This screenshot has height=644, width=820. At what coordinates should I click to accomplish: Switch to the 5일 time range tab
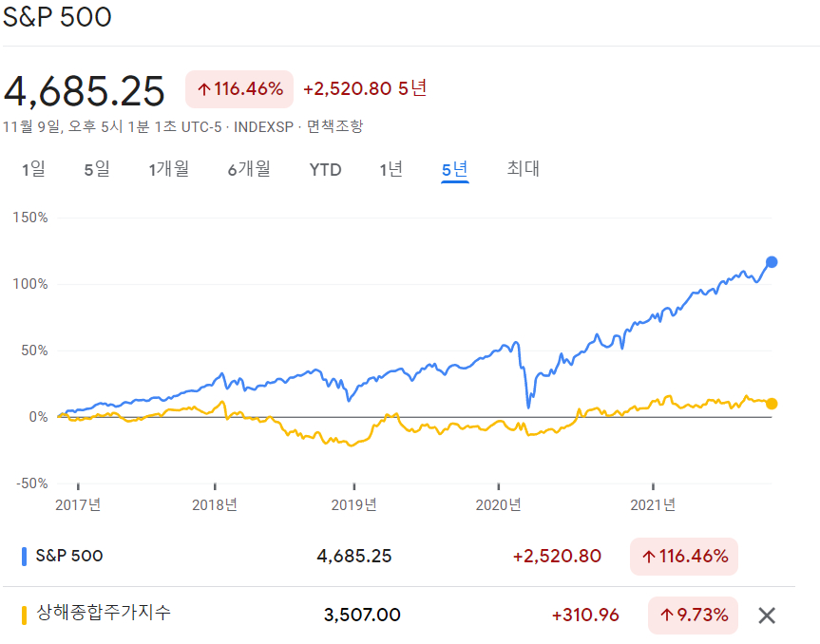point(95,168)
